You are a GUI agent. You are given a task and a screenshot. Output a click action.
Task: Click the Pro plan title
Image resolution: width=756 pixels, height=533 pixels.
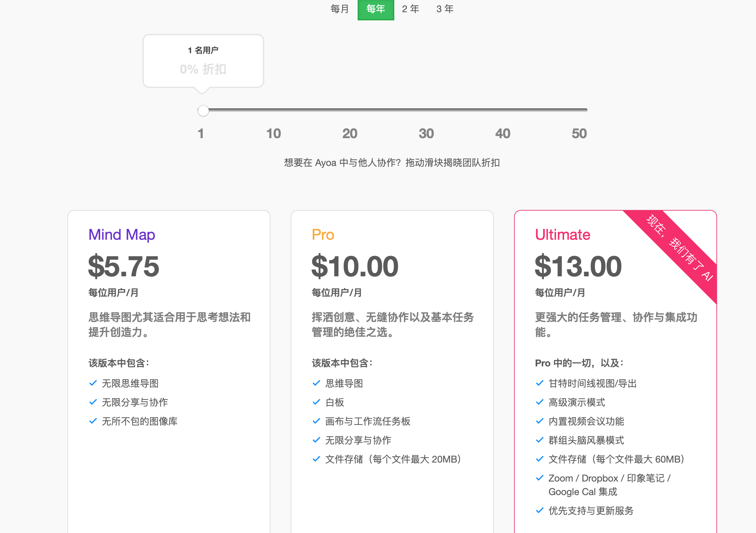[323, 235]
